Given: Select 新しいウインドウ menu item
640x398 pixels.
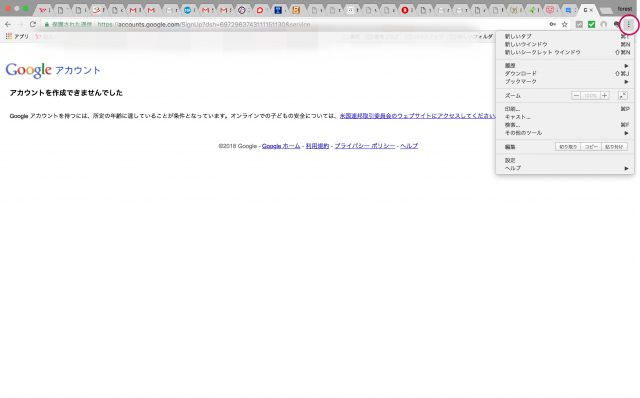Looking at the screenshot, I should click(x=565, y=44).
